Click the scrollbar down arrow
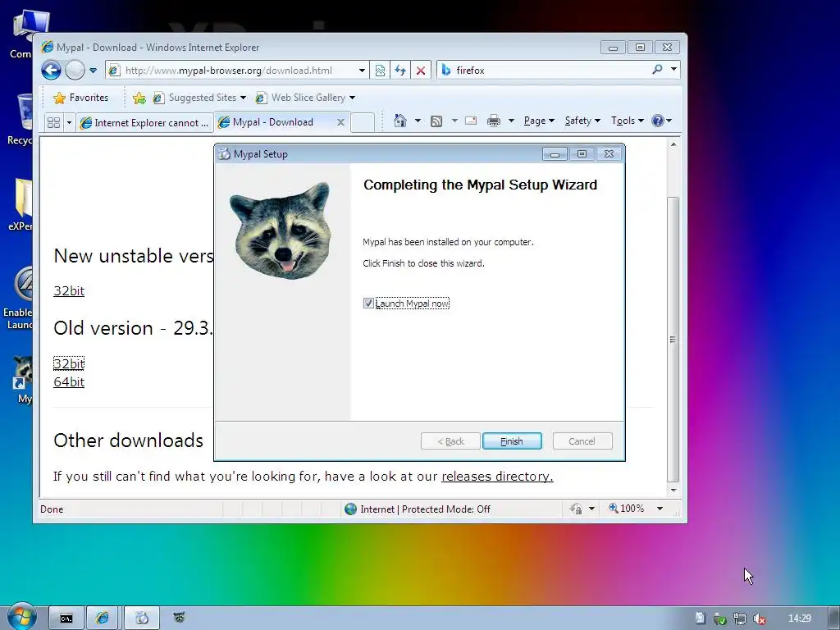The image size is (840, 630). 673,491
